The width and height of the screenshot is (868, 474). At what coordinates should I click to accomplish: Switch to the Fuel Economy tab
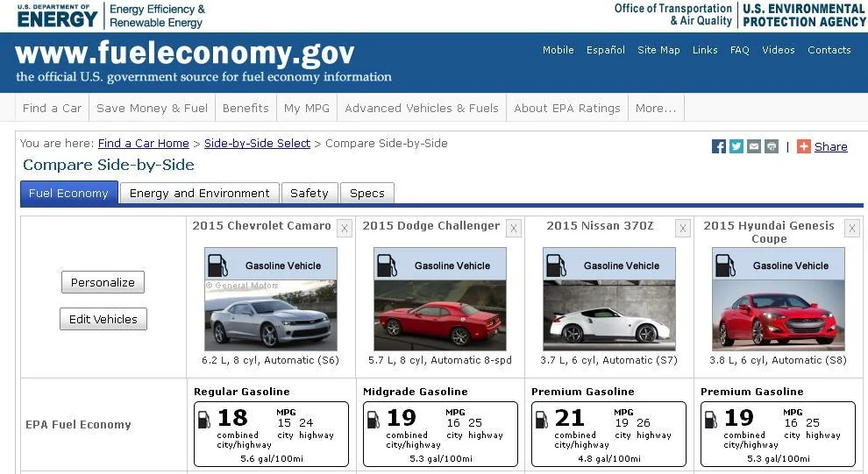click(68, 194)
